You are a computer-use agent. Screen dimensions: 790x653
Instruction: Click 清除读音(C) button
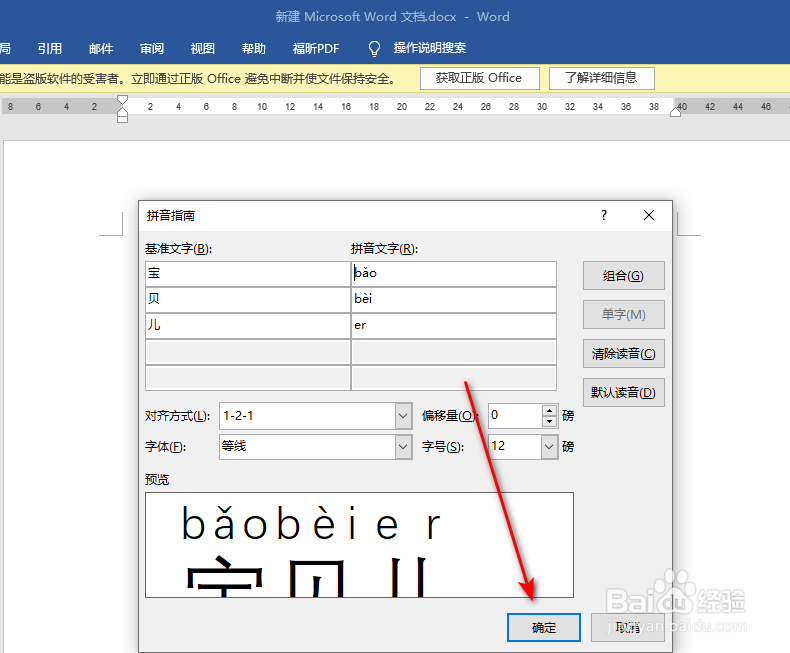coord(624,354)
